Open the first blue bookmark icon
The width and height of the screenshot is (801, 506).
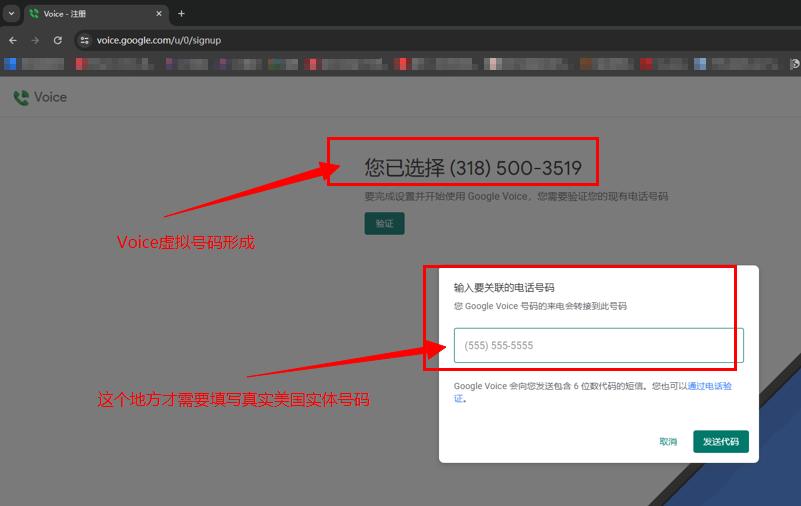pos(10,64)
